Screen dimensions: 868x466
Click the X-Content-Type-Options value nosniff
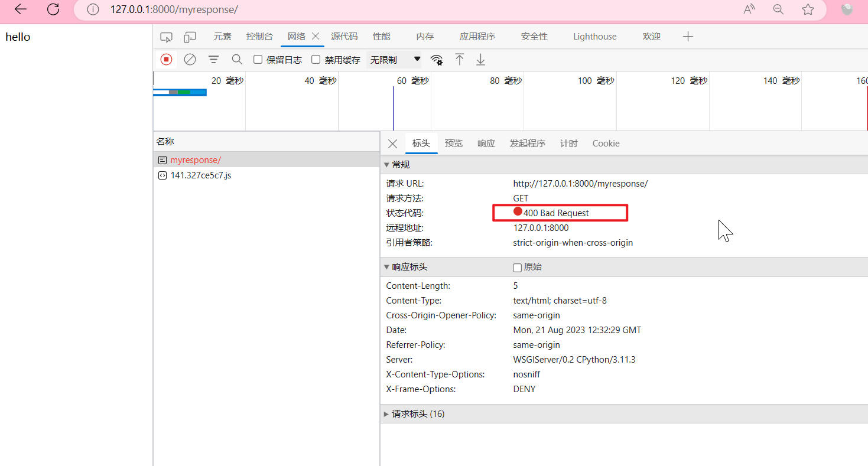coord(526,374)
